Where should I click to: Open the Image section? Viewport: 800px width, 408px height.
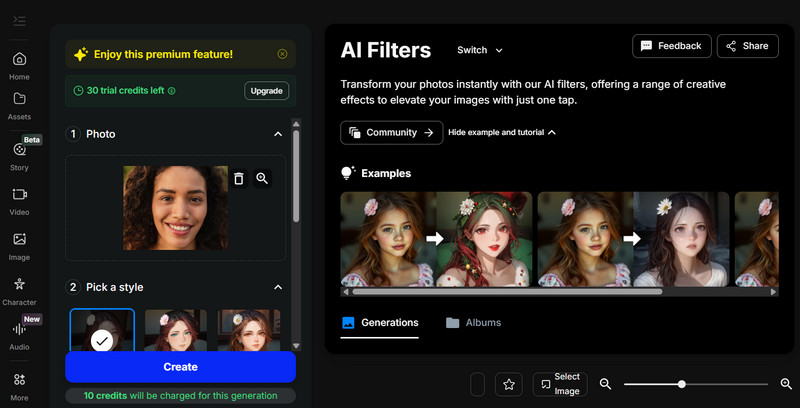19,246
